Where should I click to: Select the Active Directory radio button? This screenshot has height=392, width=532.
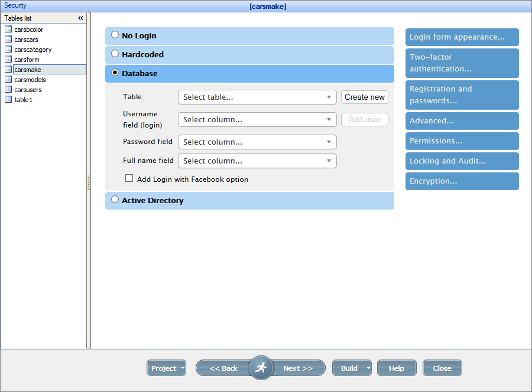(x=115, y=200)
